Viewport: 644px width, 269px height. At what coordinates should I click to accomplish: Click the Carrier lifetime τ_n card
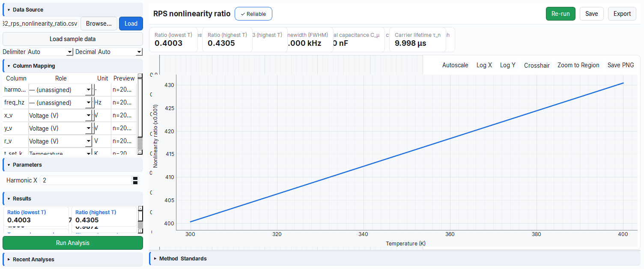pos(417,39)
